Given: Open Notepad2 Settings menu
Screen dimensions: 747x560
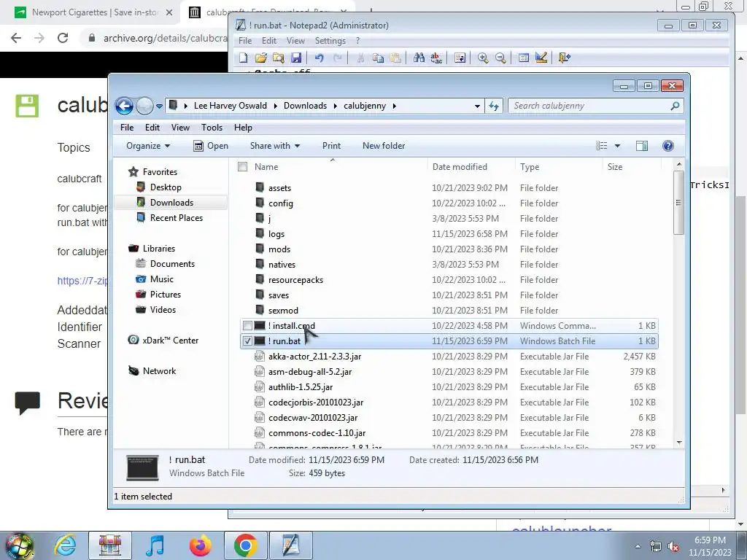Looking at the screenshot, I should coord(330,41).
